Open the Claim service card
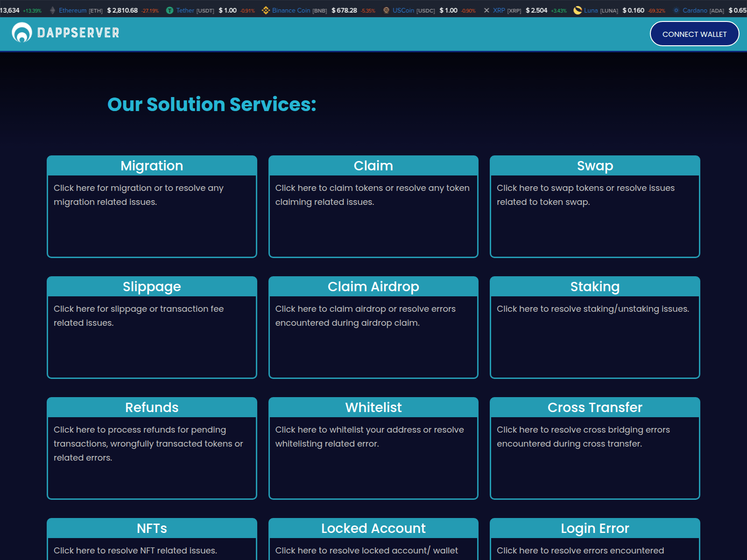 [373, 206]
